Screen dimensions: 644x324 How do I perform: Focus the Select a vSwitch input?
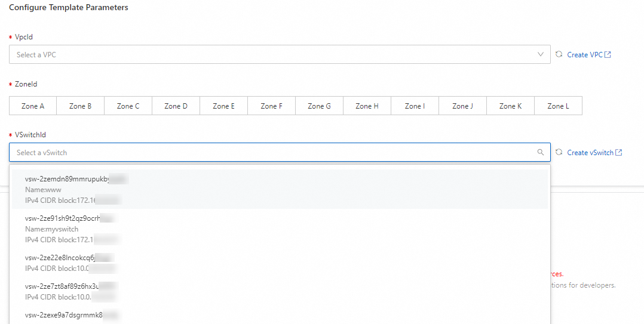coord(269,152)
